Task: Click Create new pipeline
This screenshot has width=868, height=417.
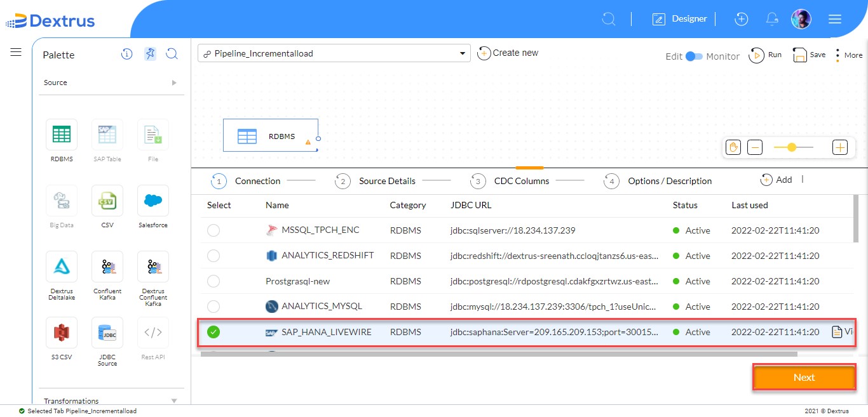Action: [x=508, y=53]
